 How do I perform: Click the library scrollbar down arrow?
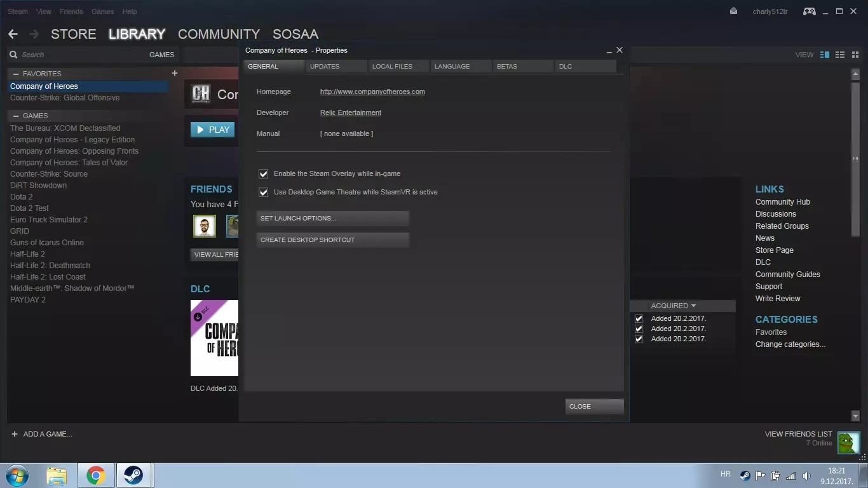coord(855,416)
